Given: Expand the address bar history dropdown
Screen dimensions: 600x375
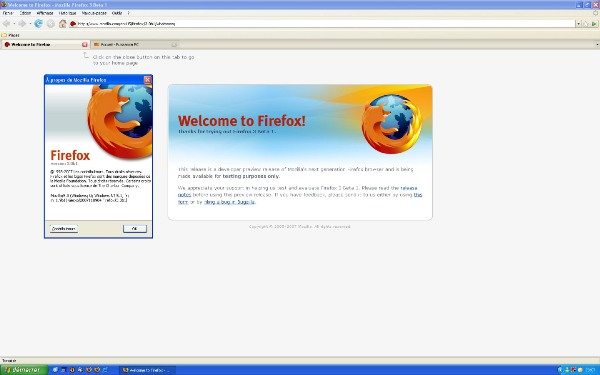Looking at the screenshot, I should 578,24.
